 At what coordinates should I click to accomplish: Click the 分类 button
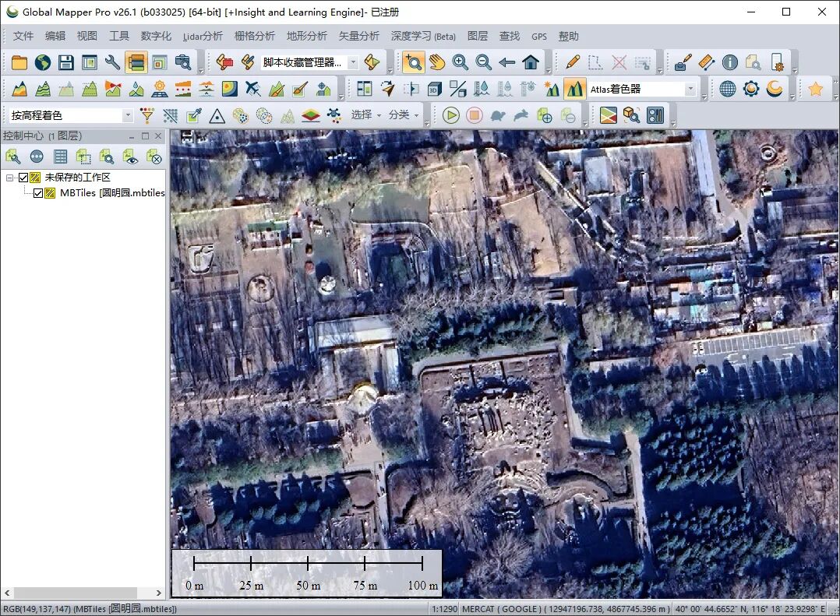404,115
